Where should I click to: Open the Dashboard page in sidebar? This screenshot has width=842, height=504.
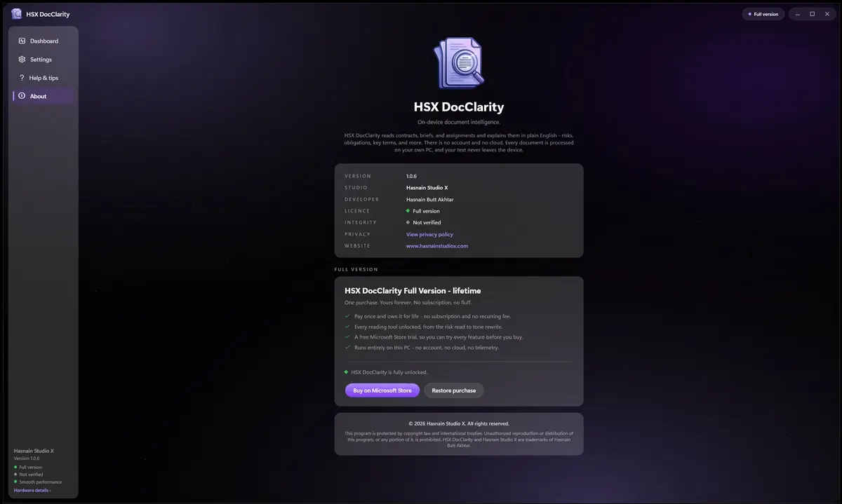[44, 41]
